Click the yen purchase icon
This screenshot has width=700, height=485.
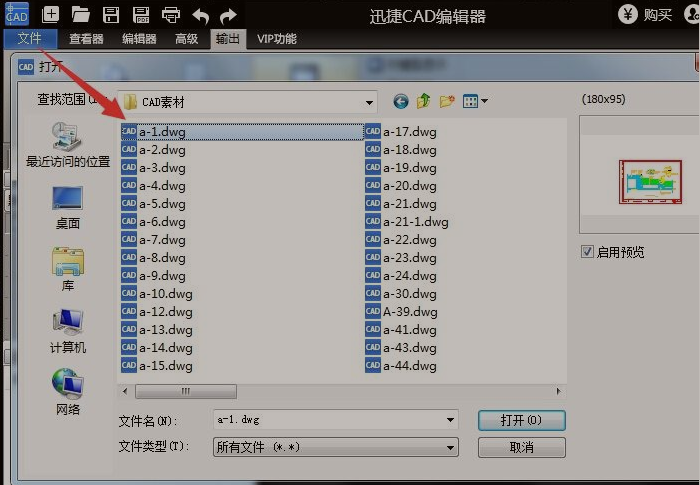[628, 15]
